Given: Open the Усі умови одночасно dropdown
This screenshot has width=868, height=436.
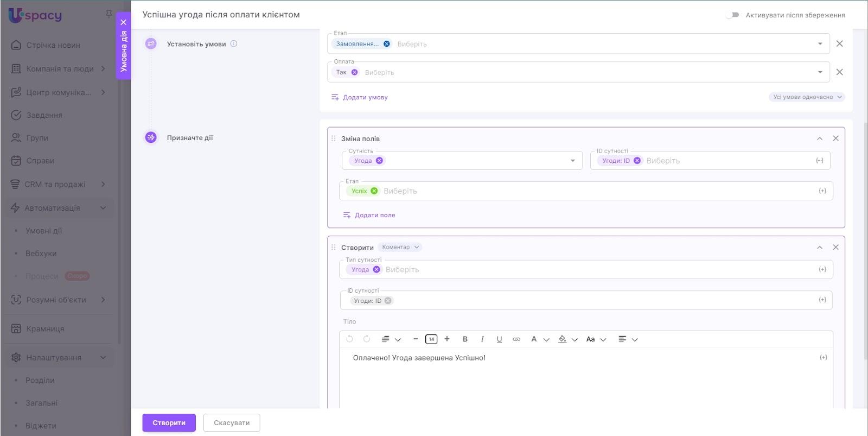Looking at the screenshot, I should pos(807,97).
